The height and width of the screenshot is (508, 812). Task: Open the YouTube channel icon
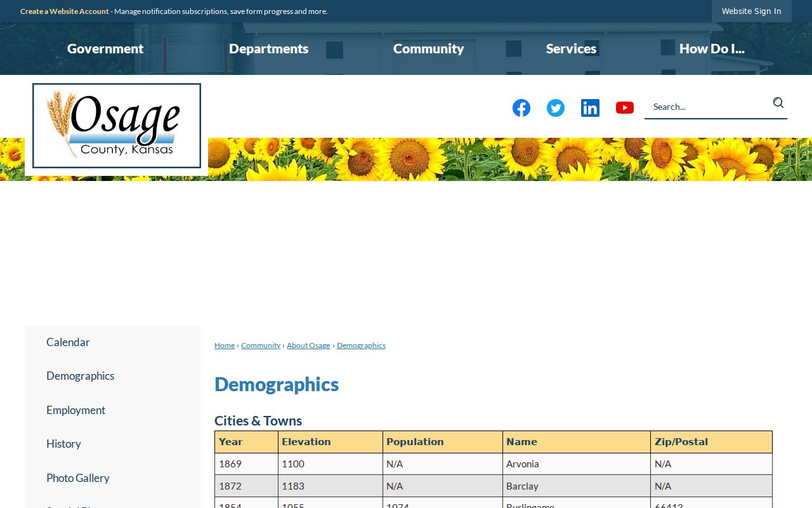pyautogui.click(x=625, y=108)
